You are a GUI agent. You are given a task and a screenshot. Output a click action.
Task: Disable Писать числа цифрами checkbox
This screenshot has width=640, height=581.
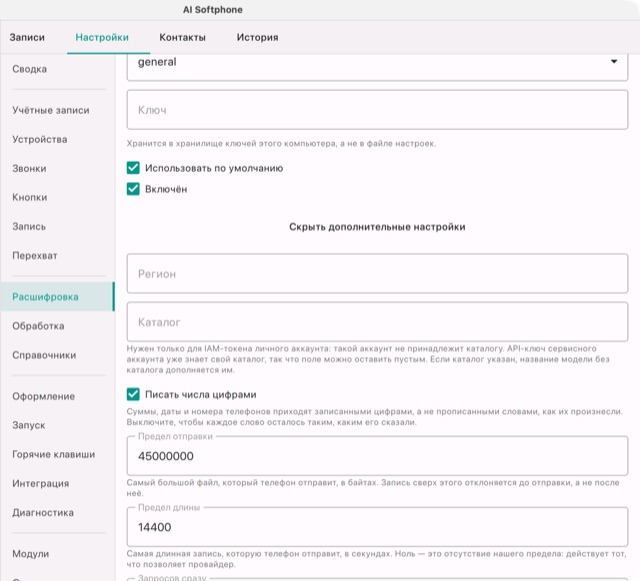coord(133,394)
